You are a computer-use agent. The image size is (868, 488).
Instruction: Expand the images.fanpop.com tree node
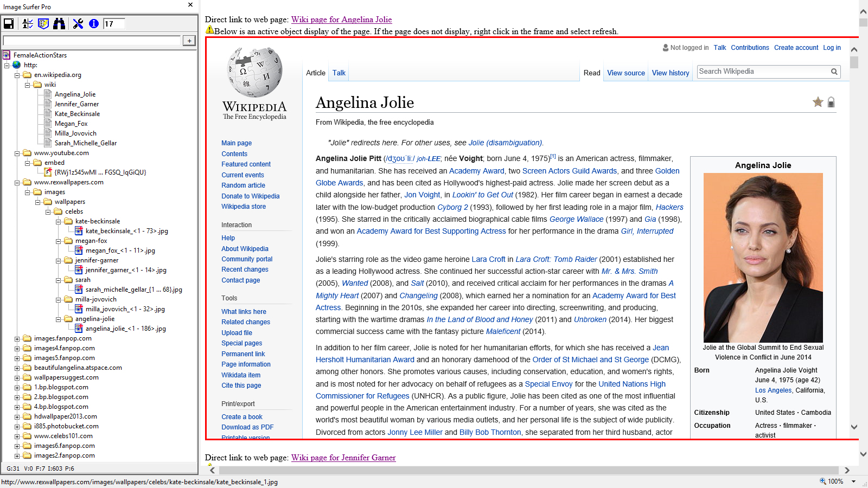(17, 339)
